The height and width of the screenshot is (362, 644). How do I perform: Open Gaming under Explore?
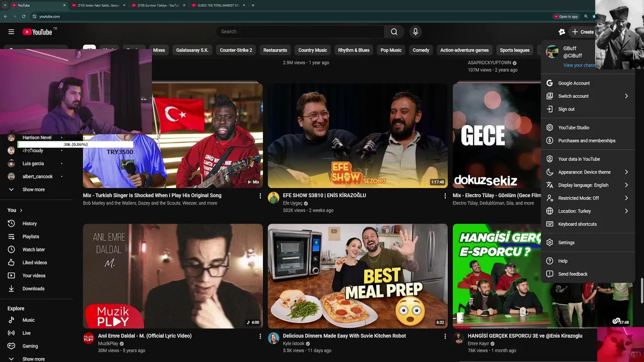(30, 346)
